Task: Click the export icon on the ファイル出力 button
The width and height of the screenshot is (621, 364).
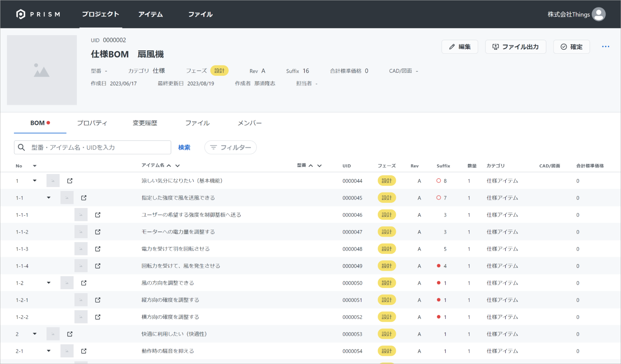Action: (x=496, y=47)
